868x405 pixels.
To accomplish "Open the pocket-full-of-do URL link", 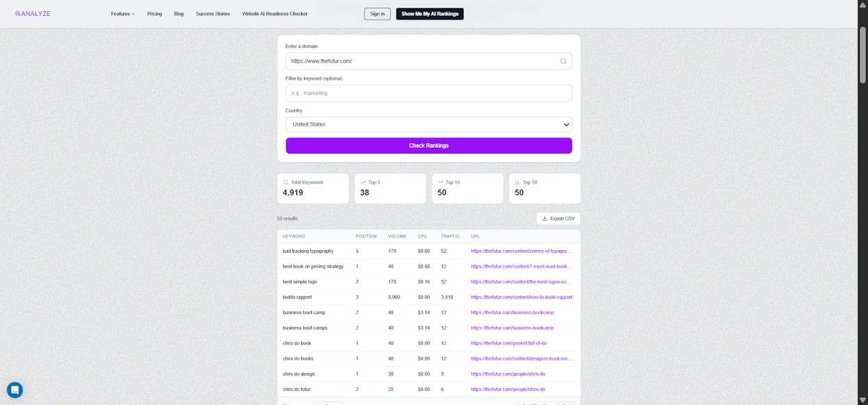I will click(508, 342).
